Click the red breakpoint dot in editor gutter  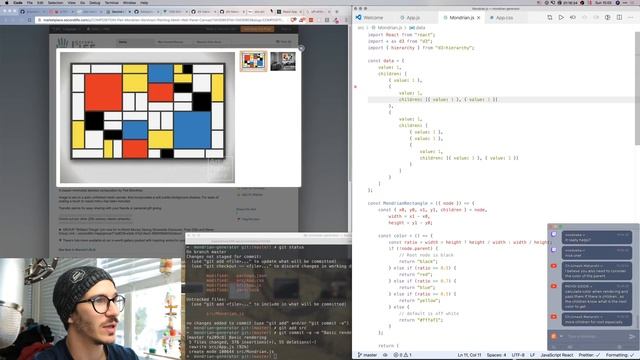pos(356,87)
